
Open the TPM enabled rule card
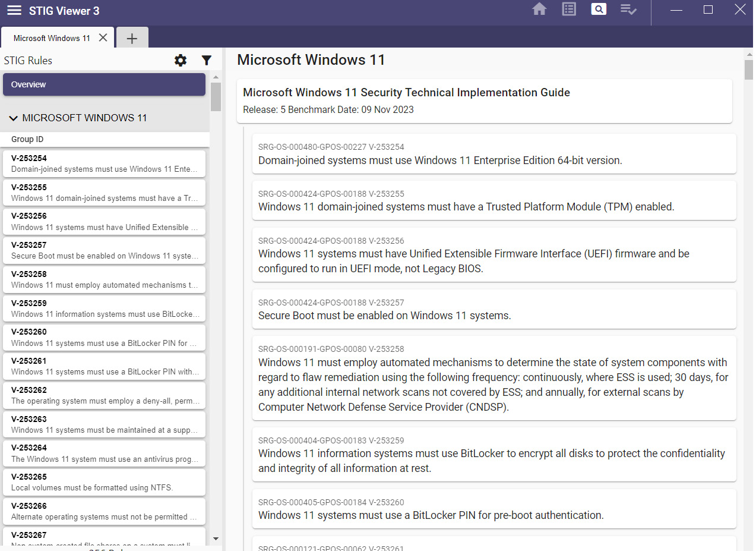[494, 201]
